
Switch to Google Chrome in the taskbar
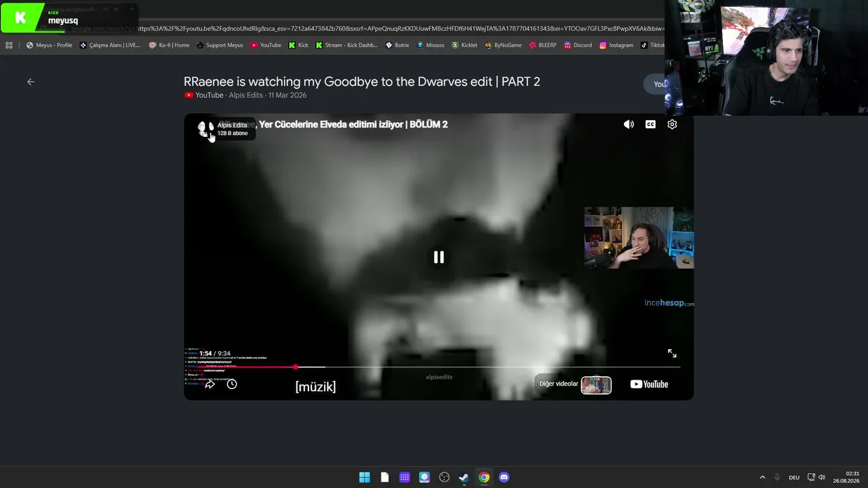pos(484,477)
